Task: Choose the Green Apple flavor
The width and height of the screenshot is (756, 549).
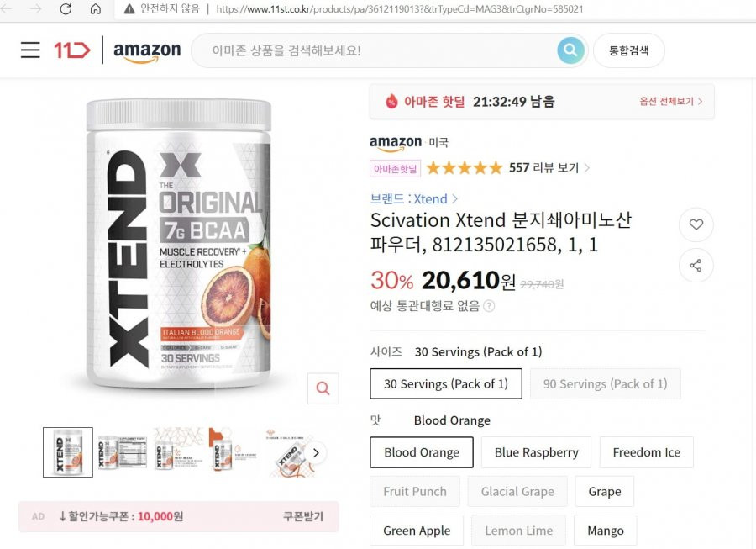Action: point(417,531)
